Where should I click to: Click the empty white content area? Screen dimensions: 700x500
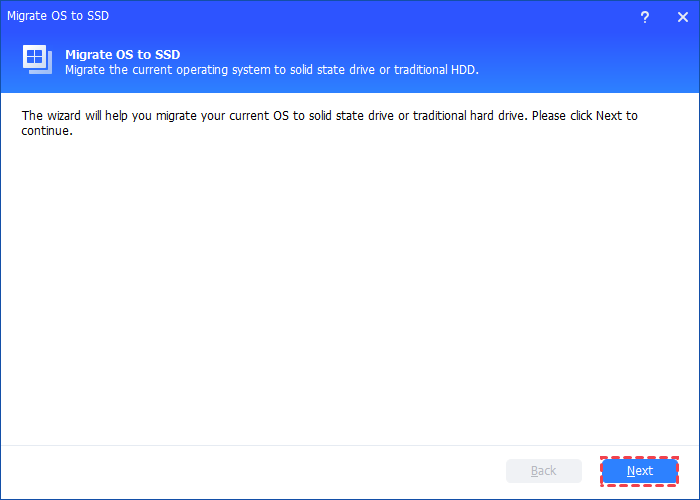coord(350,290)
